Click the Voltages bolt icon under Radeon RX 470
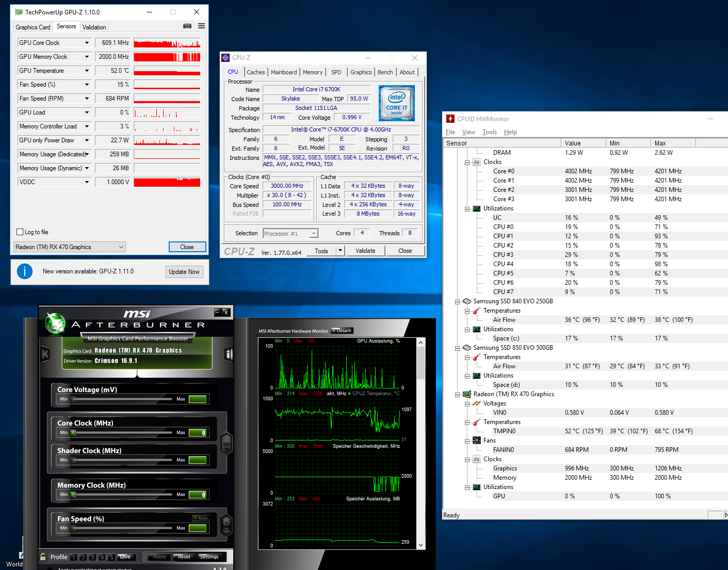Screen dimensions: 728x570 click(x=477, y=403)
